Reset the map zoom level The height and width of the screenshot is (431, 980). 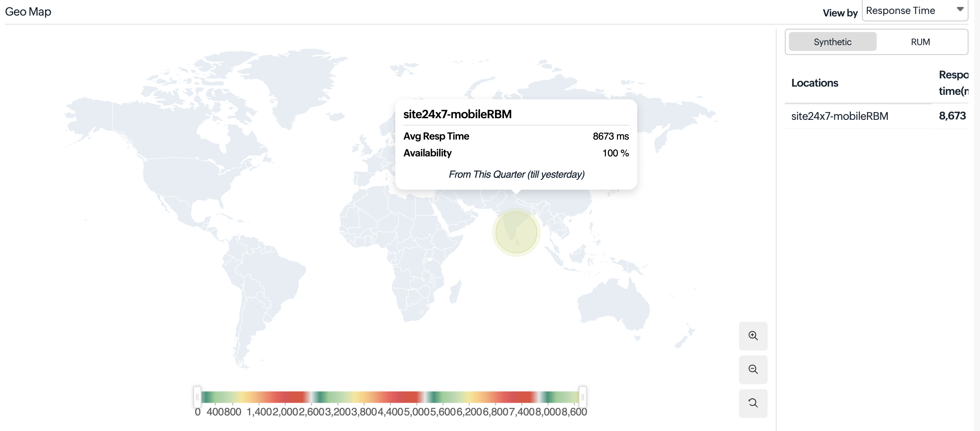click(x=753, y=403)
